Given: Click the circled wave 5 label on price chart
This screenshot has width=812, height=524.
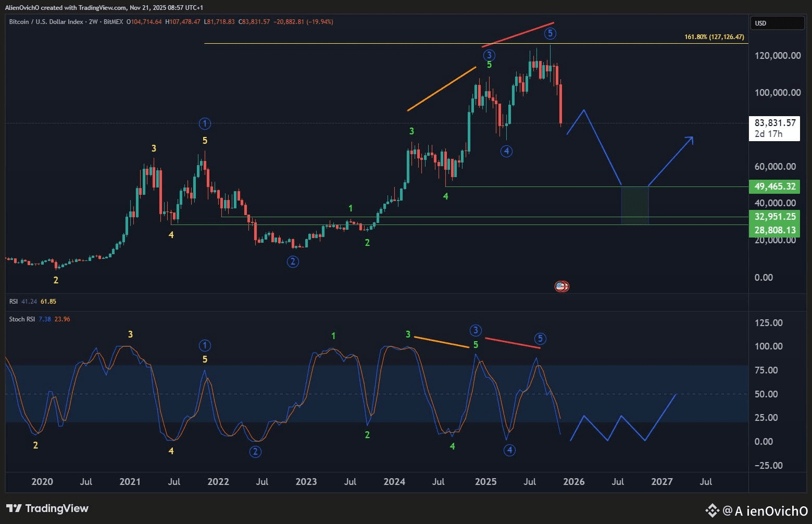Looking at the screenshot, I should coord(550,34).
